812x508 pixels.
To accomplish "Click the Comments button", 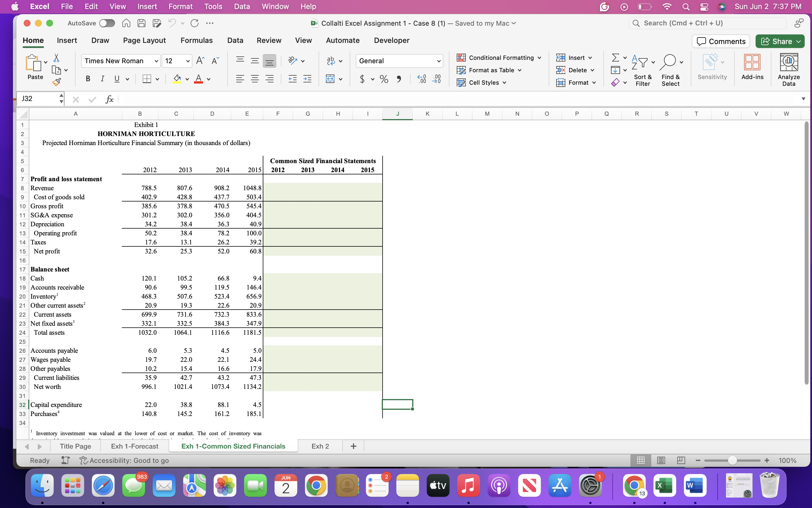I will [x=721, y=41].
